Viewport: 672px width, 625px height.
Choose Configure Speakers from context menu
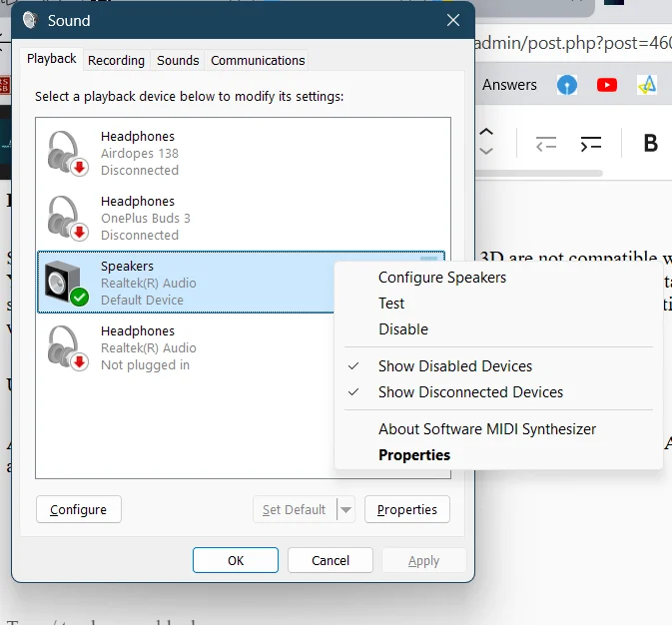point(442,278)
